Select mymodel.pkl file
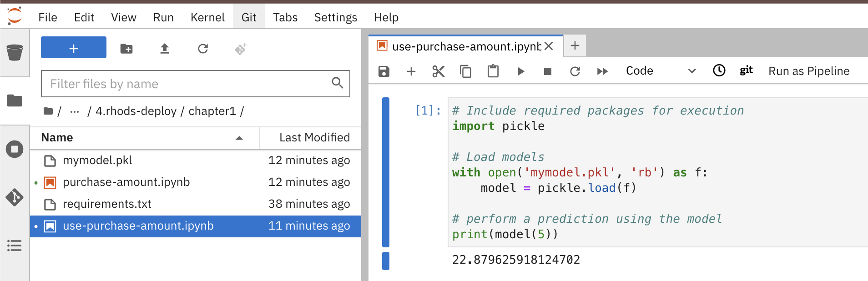 (196, 161)
